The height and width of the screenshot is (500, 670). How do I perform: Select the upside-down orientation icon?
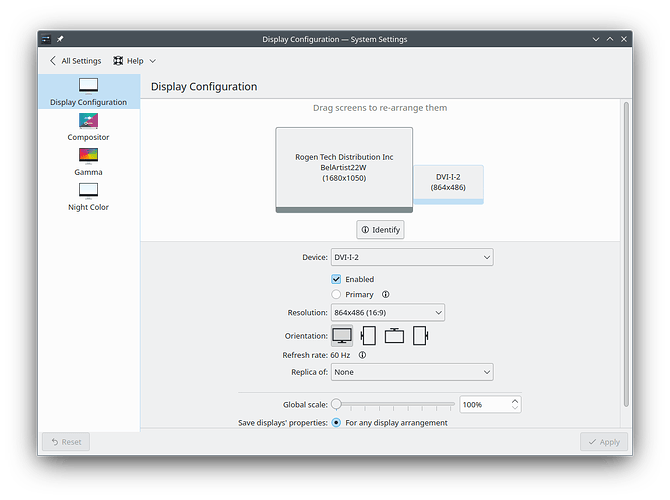click(x=394, y=335)
